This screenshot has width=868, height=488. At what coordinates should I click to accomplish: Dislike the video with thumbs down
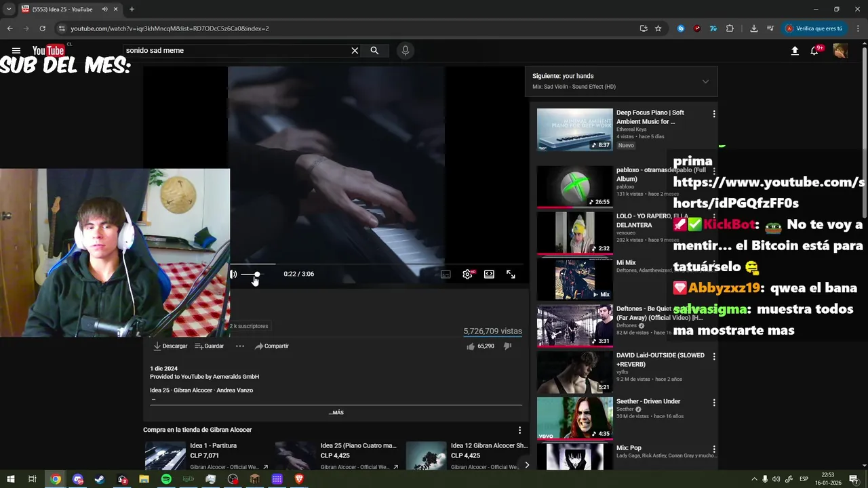click(x=507, y=346)
